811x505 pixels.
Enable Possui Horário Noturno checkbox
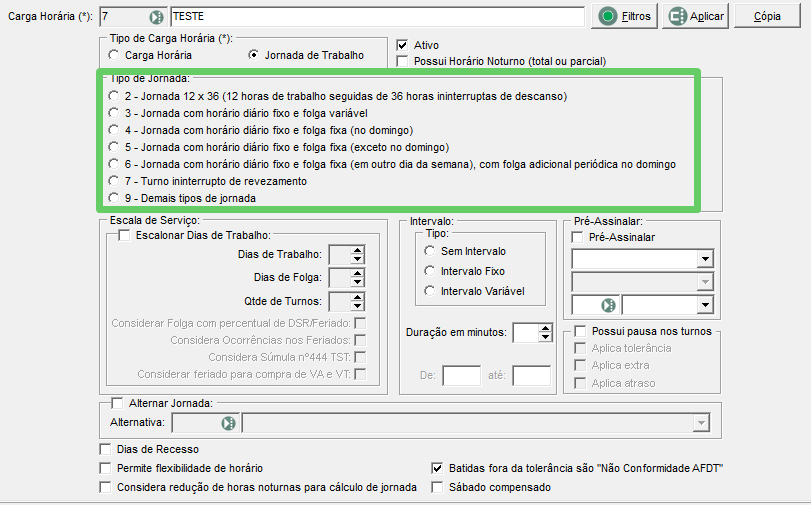[x=402, y=61]
